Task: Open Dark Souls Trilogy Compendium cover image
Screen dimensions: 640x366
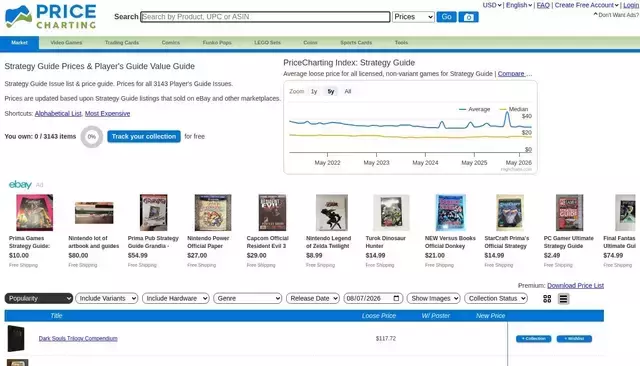Action: [x=16, y=338]
